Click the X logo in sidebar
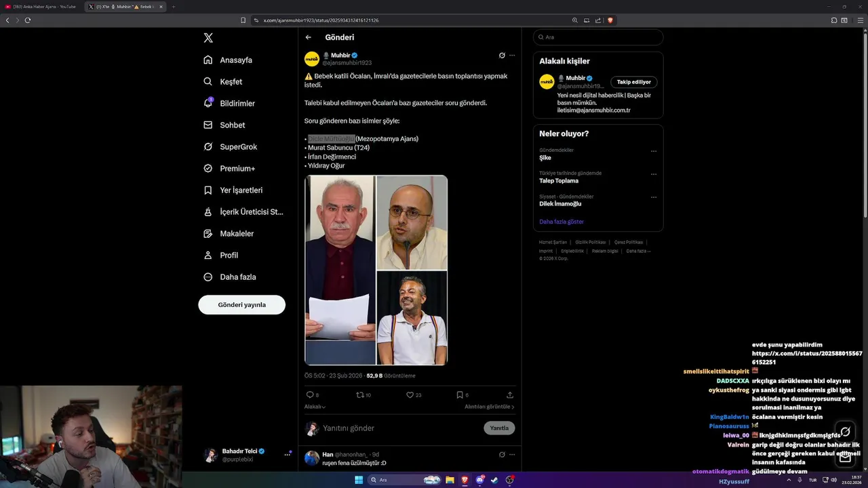The image size is (868, 488). point(208,38)
